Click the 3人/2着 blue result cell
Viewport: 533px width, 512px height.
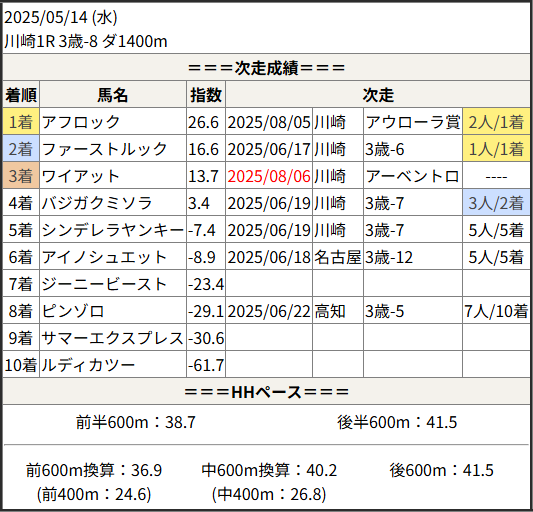[x=496, y=203]
